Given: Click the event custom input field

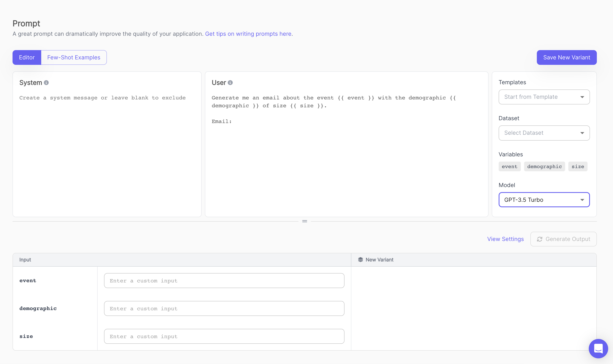Looking at the screenshot, I should [x=224, y=280].
